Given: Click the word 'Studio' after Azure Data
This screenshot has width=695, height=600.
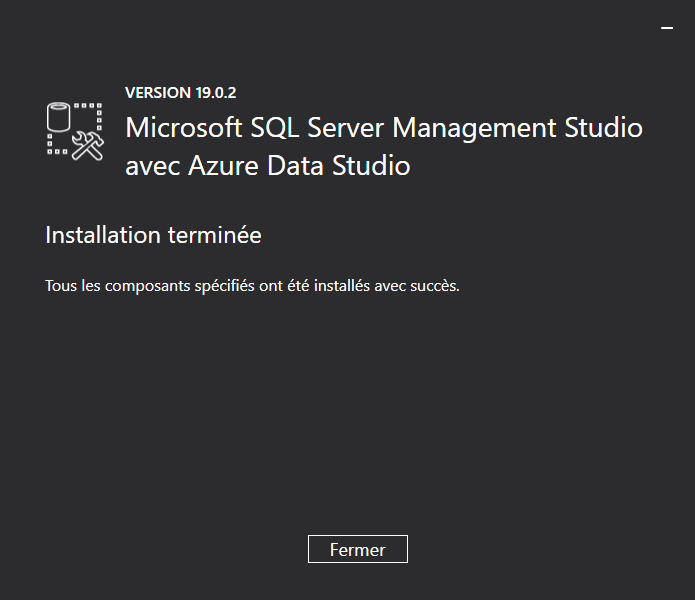Looking at the screenshot, I should (x=371, y=166).
